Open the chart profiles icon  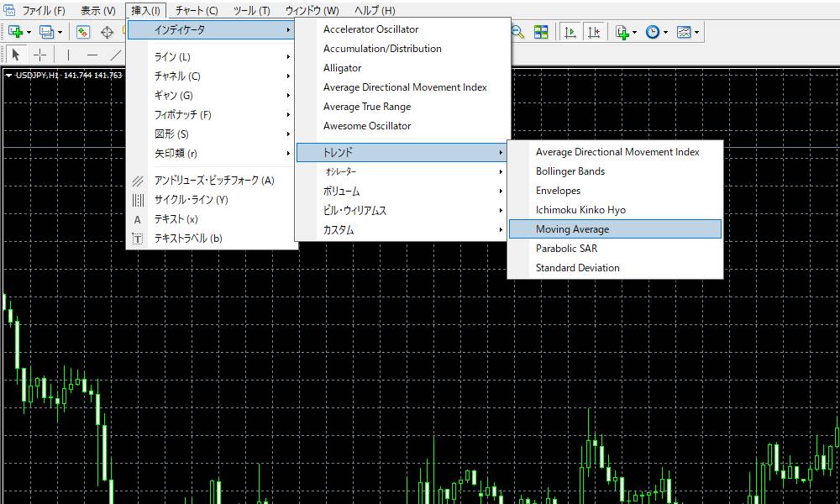(47, 30)
